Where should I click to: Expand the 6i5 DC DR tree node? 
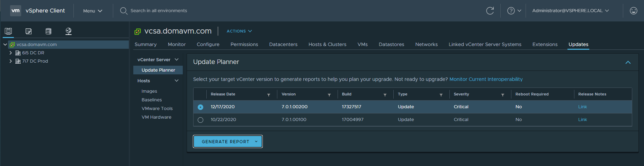tap(11, 53)
